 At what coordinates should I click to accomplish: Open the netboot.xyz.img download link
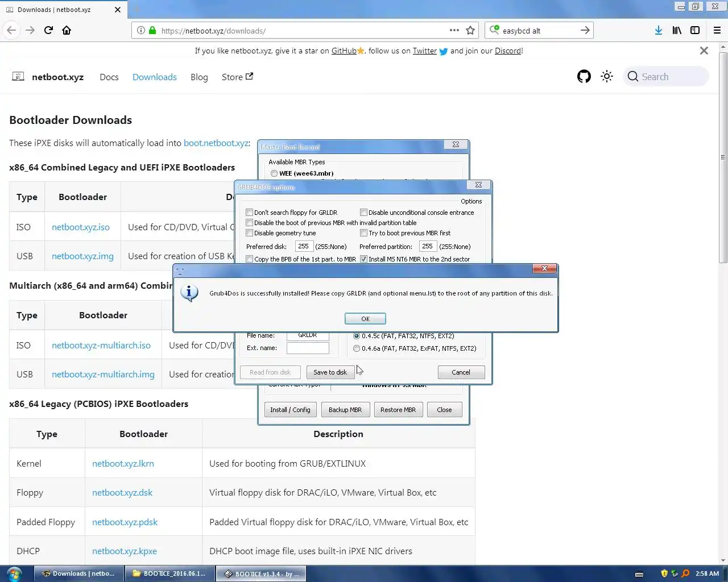click(82, 256)
